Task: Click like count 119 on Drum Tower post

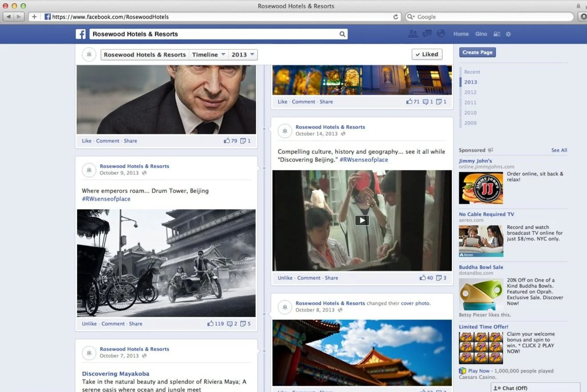Action: coord(215,323)
